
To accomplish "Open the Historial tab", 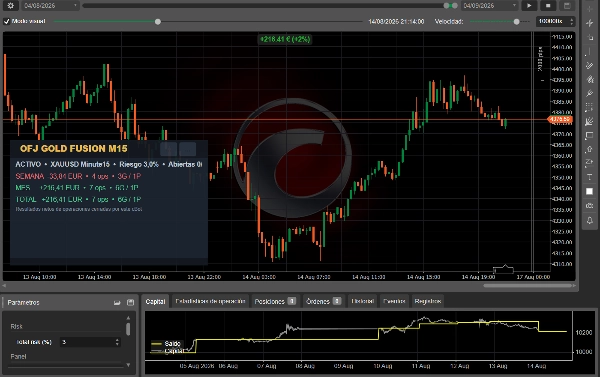I will 362,302.
